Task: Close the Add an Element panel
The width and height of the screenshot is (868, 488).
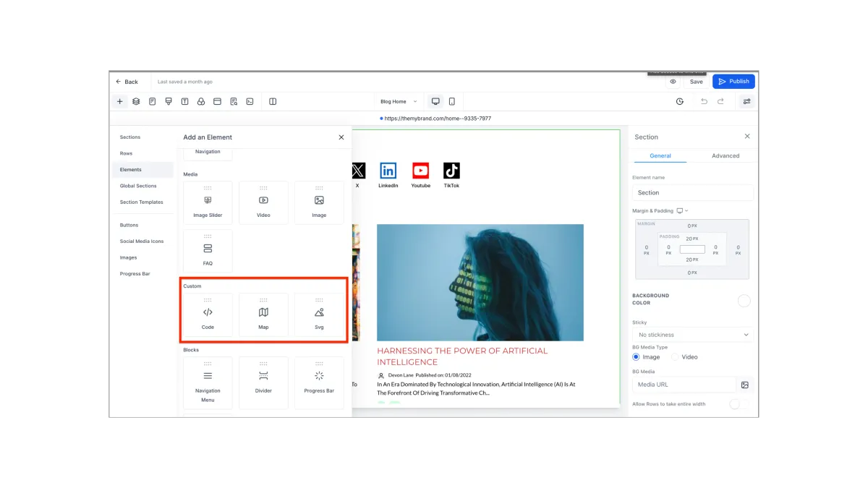Action: (x=341, y=137)
